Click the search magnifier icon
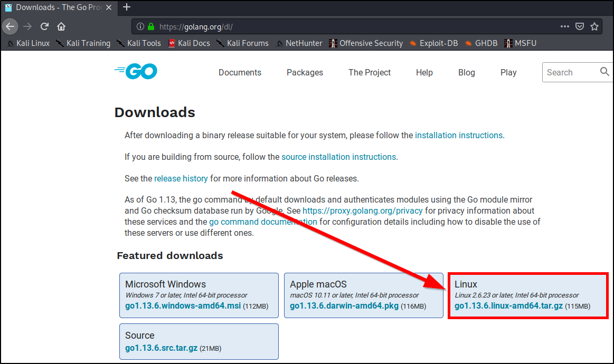The image size is (614, 364). coord(604,72)
